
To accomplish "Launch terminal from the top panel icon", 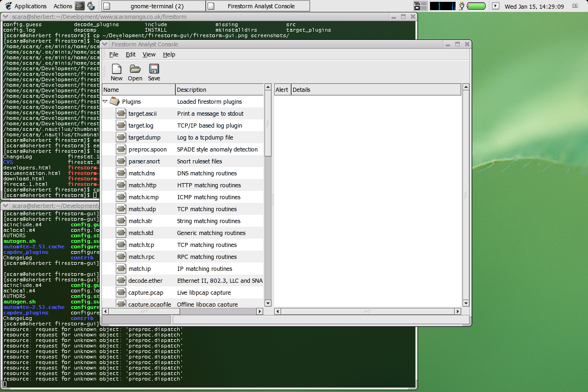I will pyautogui.click(x=80, y=6).
